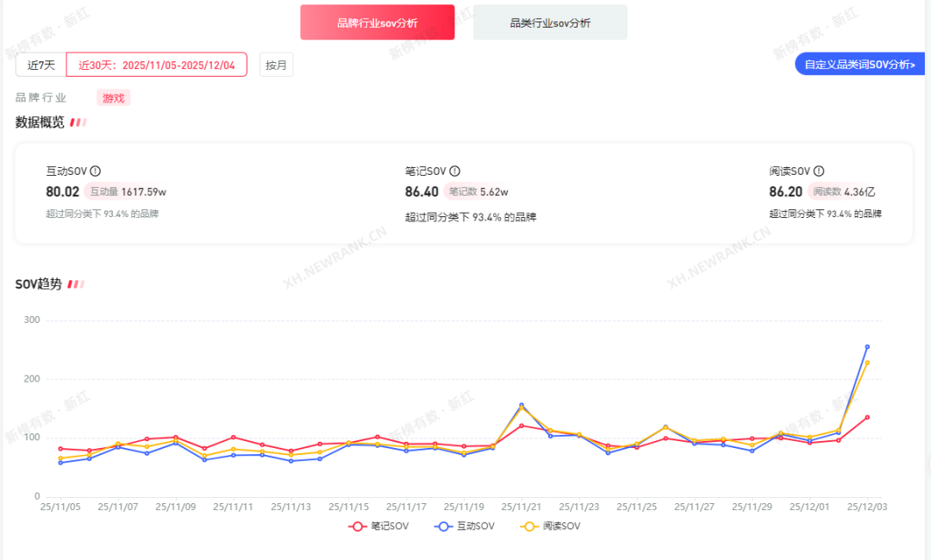Select the 近7天 time range

coord(41,65)
